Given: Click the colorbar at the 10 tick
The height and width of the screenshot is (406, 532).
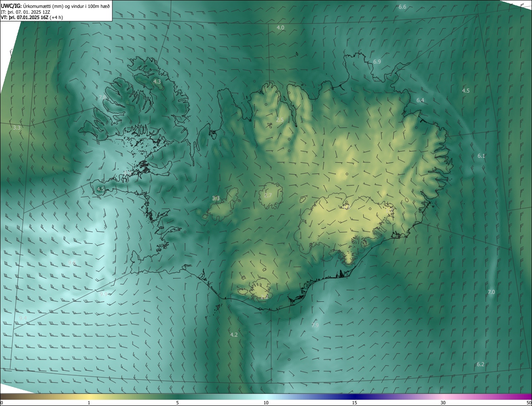Looking at the screenshot, I should click(266, 403).
